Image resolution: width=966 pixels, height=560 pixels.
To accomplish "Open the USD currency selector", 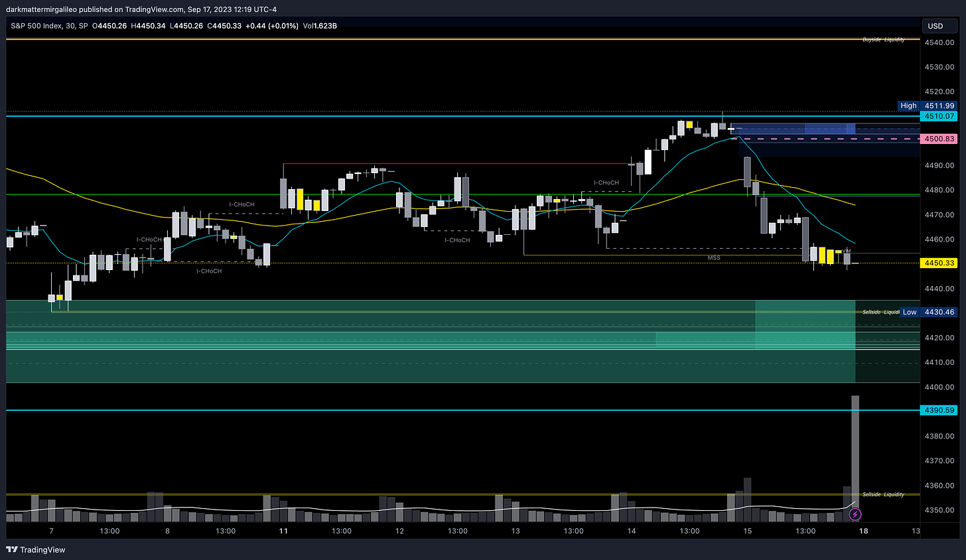I will tap(939, 26).
